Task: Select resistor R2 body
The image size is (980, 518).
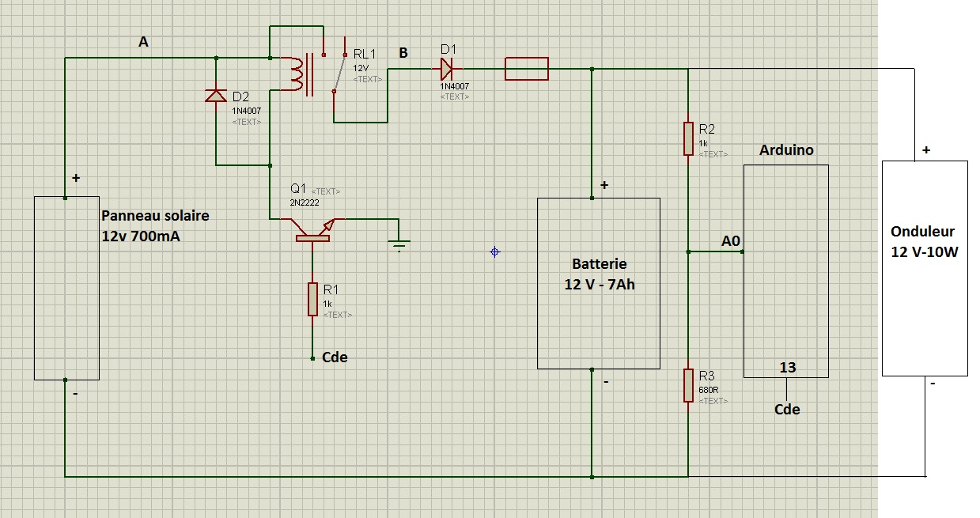Action: pyautogui.click(x=688, y=138)
